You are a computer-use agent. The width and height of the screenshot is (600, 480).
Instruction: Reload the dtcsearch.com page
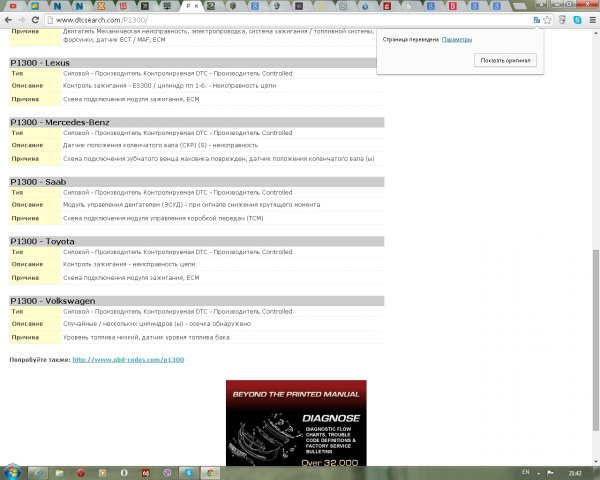tap(35, 20)
